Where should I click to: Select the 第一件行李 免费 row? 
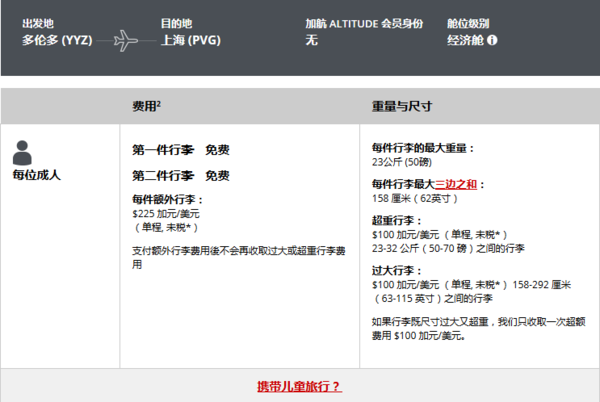[x=181, y=150]
